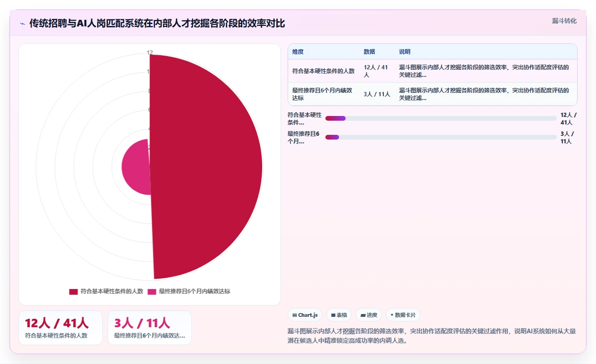Click description text in first table row
This screenshot has width=596, height=364.
(x=484, y=71)
